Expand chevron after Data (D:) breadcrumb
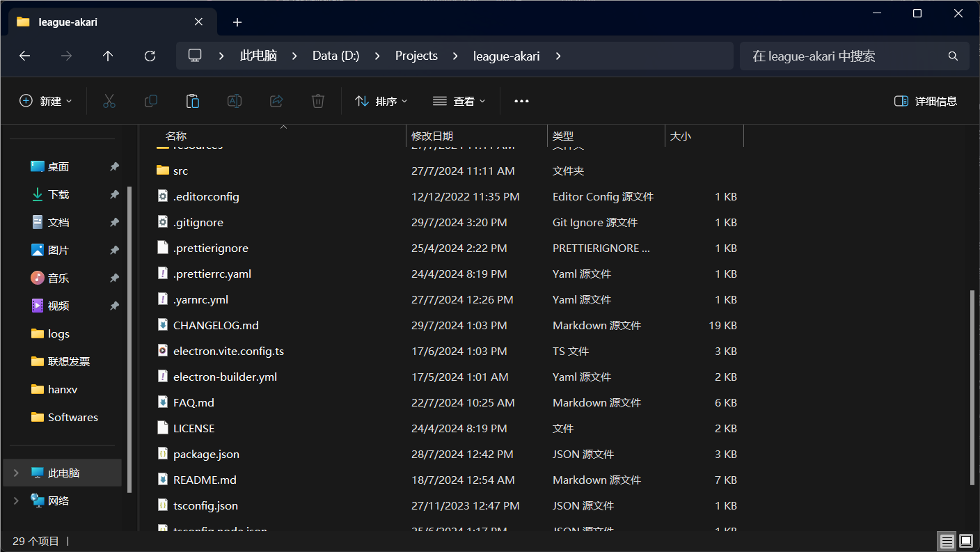Screen dimensions: 980x552 [377, 56]
